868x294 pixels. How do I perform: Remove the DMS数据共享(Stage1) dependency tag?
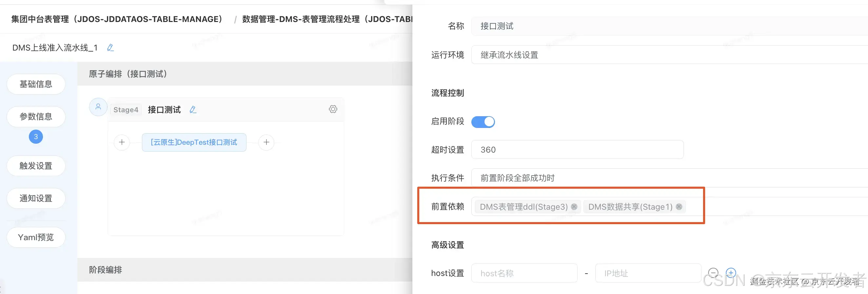(x=679, y=207)
